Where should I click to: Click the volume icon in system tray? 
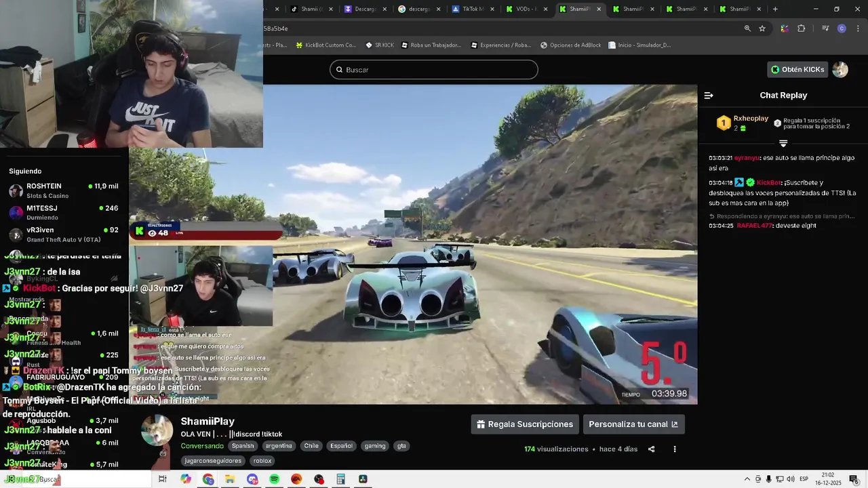point(790,479)
